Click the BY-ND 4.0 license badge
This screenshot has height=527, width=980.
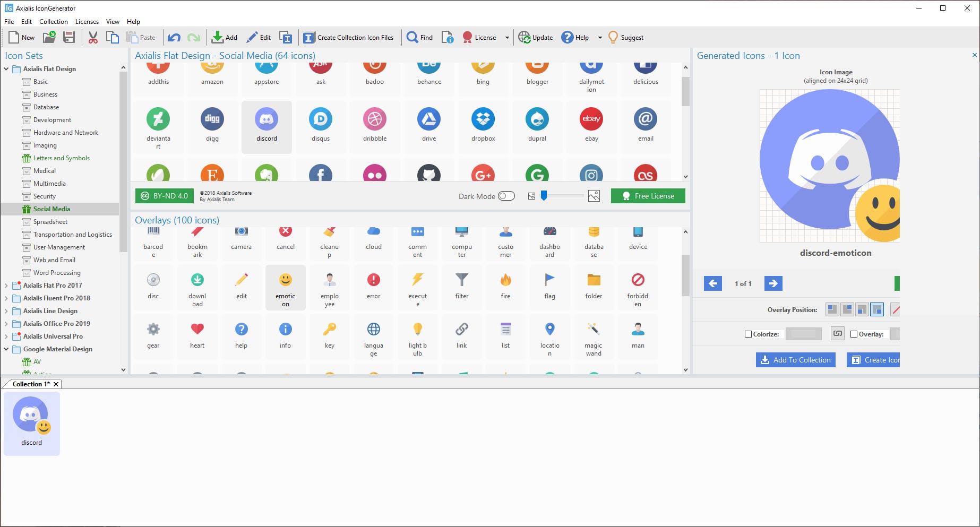[165, 196]
